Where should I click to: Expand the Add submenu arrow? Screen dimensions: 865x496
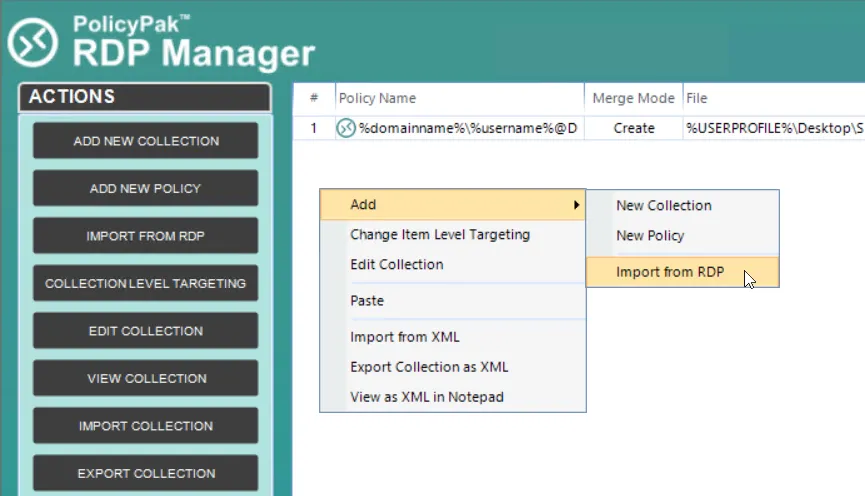(576, 205)
